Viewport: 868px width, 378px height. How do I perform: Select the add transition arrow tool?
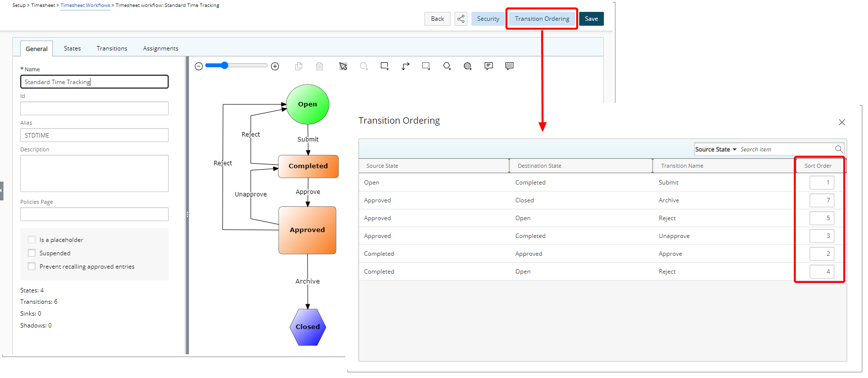coord(406,66)
